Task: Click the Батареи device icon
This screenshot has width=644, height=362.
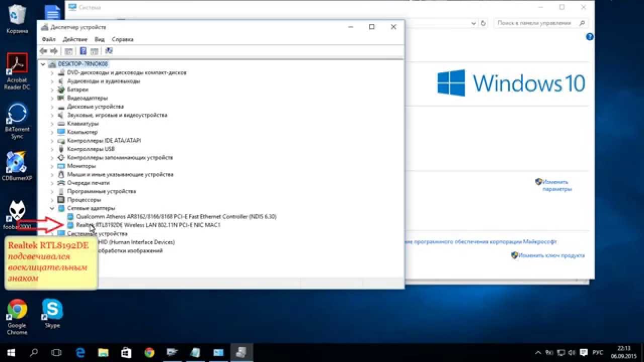Action: point(62,89)
